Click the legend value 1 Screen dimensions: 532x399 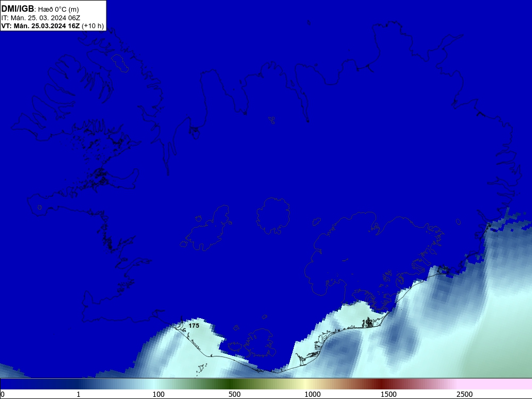(78, 394)
